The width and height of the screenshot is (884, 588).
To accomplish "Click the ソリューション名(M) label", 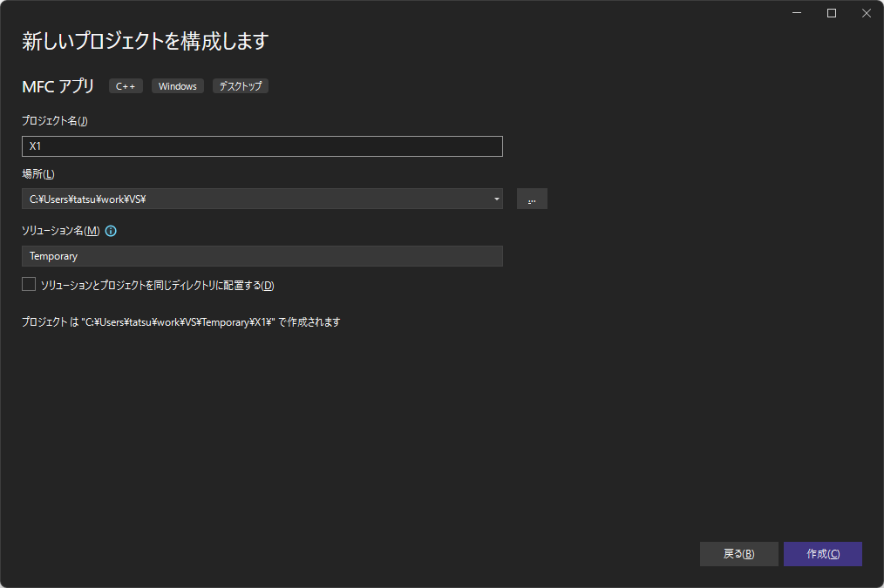I will pos(60,231).
